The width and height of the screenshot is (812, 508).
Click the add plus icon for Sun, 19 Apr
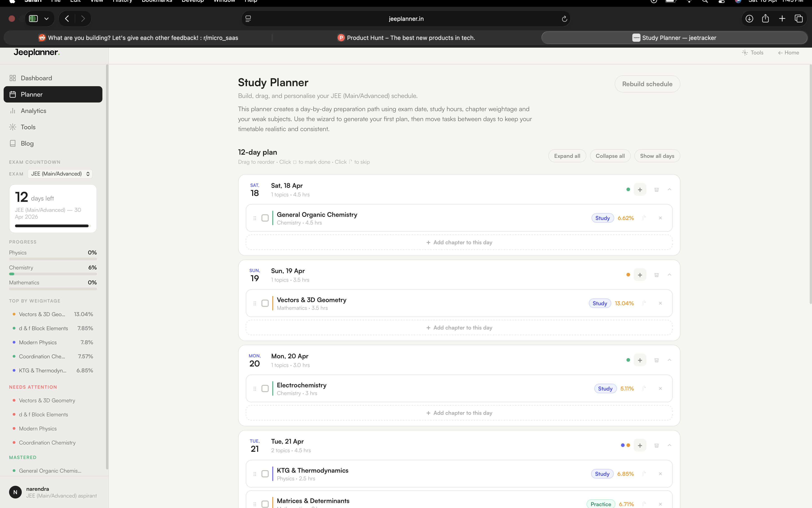(640, 275)
